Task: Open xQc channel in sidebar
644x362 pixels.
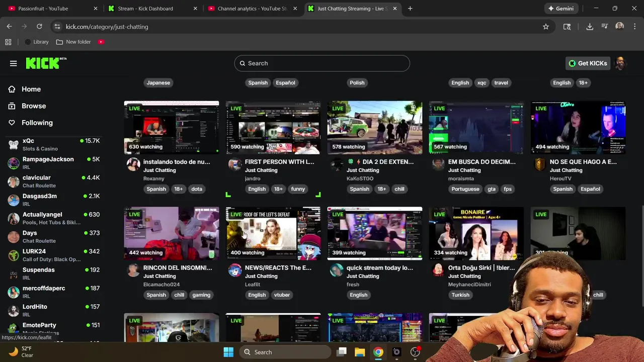Action: [54, 145]
